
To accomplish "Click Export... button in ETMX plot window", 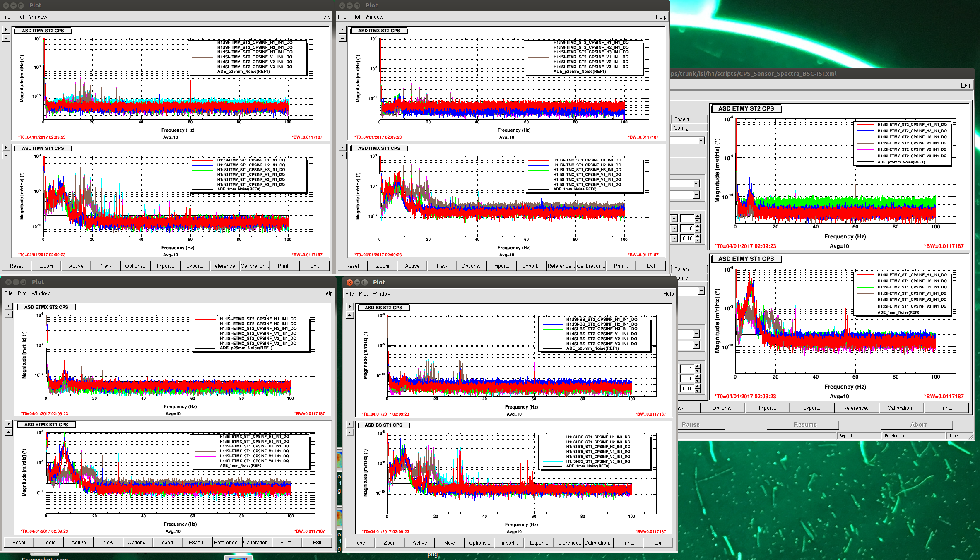I will [x=198, y=543].
